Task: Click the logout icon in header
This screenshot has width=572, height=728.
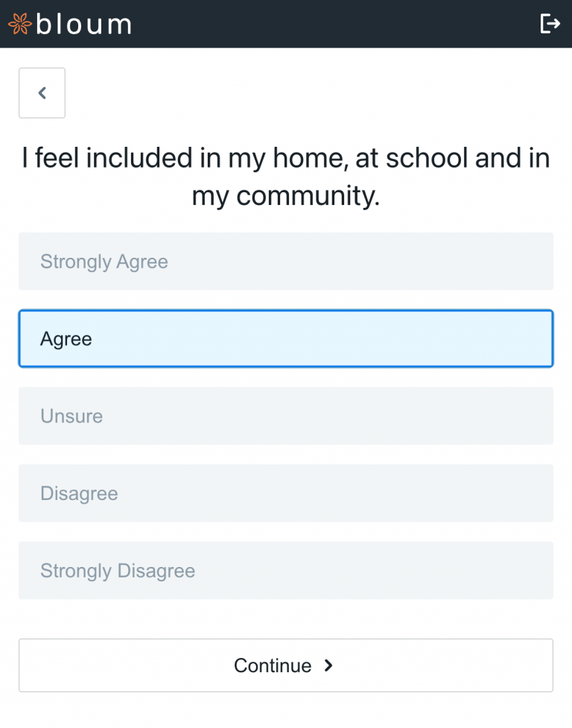Action: point(550,24)
